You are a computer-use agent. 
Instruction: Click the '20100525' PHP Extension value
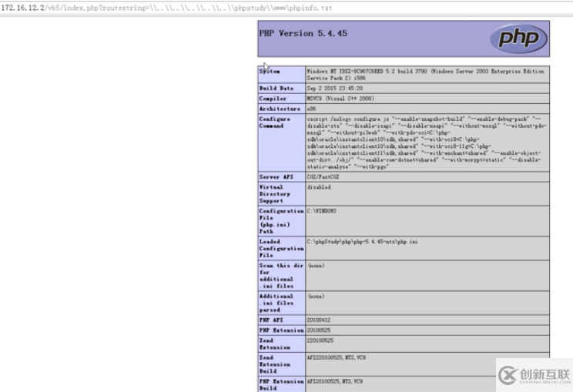coord(319,330)
